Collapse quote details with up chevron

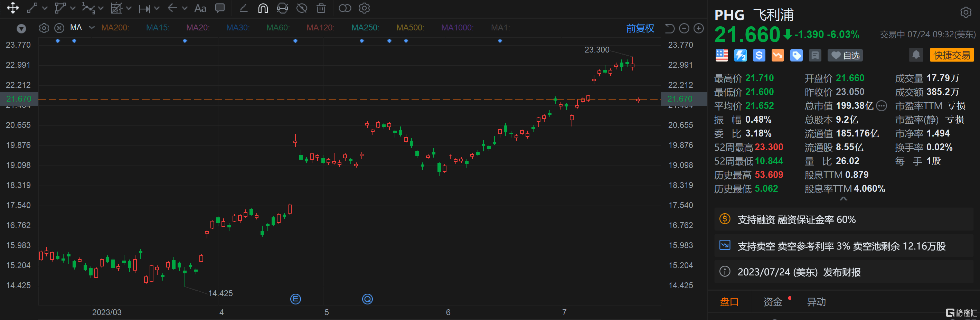coord(844,199)
